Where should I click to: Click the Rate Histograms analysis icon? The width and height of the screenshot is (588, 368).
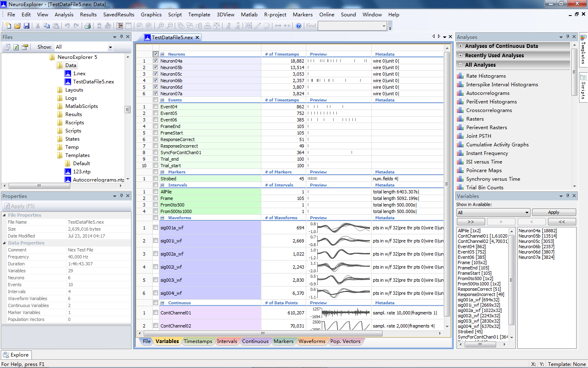[460, 76]
